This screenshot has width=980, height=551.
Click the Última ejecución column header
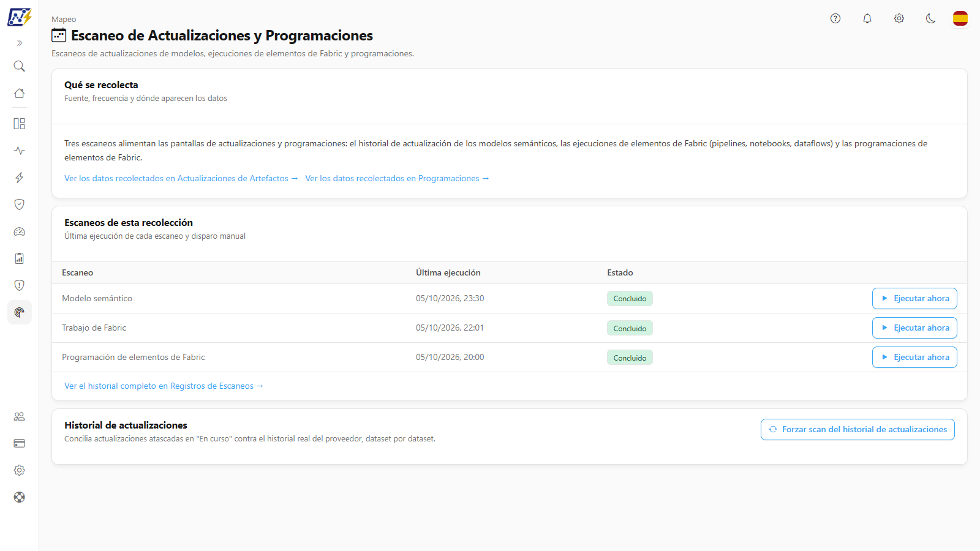pos(448,272)
